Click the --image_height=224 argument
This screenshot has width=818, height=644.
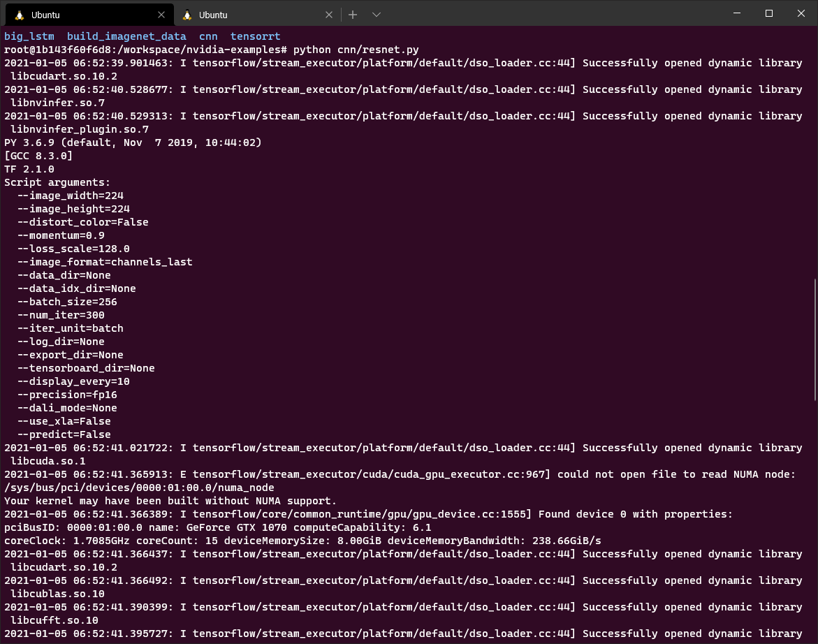[x=73, y=209]
